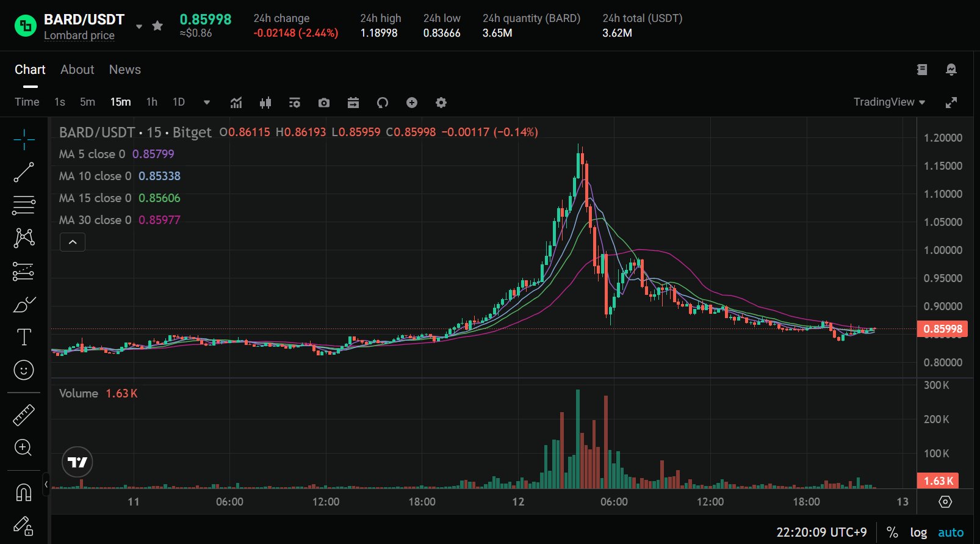Screen dimensions: 980x544
Task: Click the volume label 1.63 K on axis
Action: (x=938, y=481)
